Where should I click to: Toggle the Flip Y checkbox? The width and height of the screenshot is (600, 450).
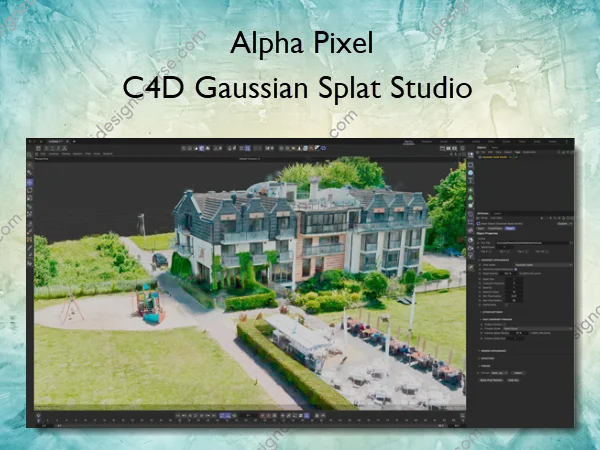coord(508,251)
